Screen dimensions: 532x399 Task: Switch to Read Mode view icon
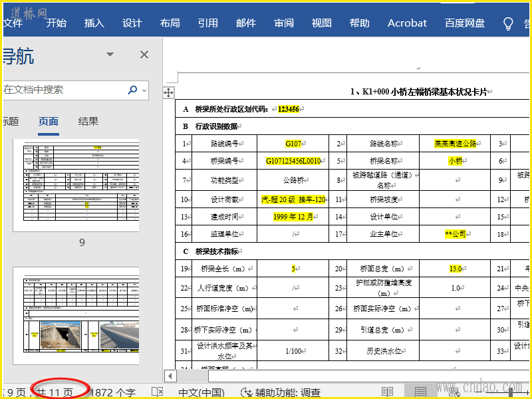click(387, 392)
